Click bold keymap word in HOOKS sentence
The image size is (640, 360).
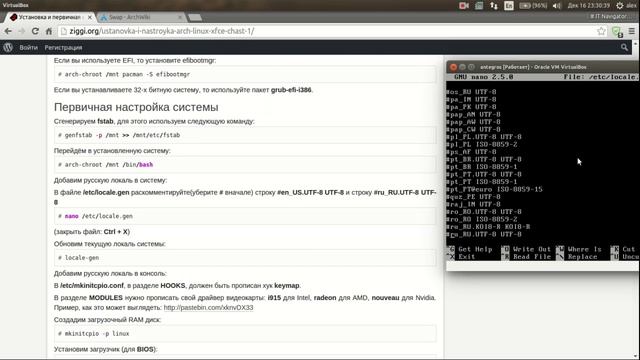[x=287, y=285]
